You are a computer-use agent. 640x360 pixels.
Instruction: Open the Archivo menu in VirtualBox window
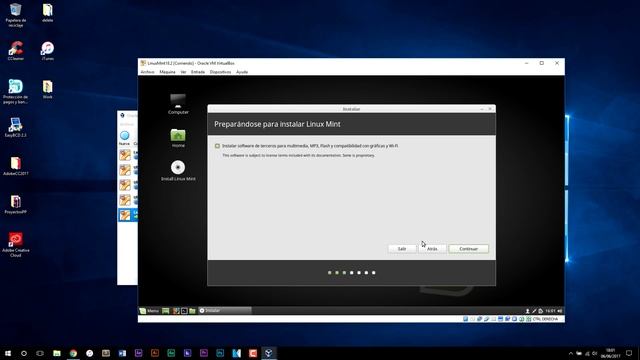pyautogui.click(x=147, y=72)
